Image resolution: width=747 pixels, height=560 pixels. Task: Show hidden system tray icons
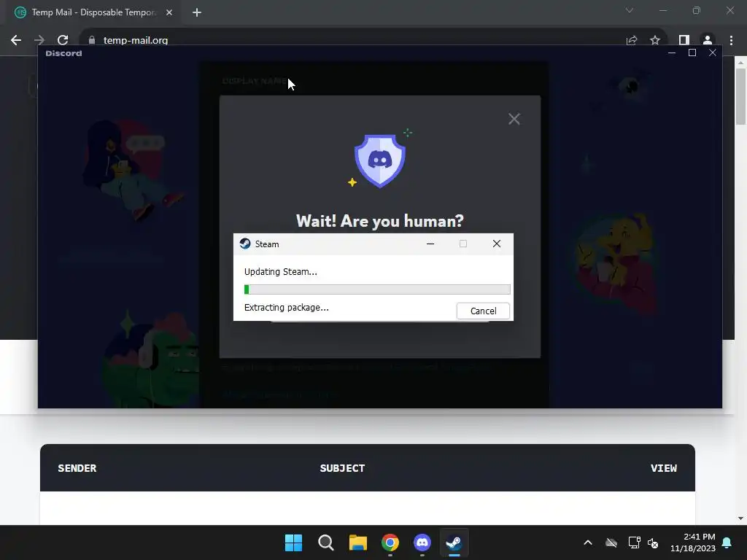click(x=588, y=542)
